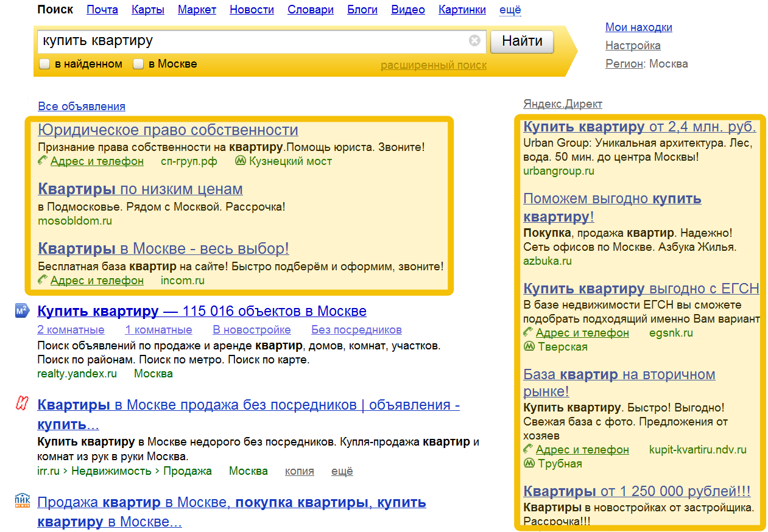Click the blue M² favicon of the realty.yandex.ru result

(22, 310)
